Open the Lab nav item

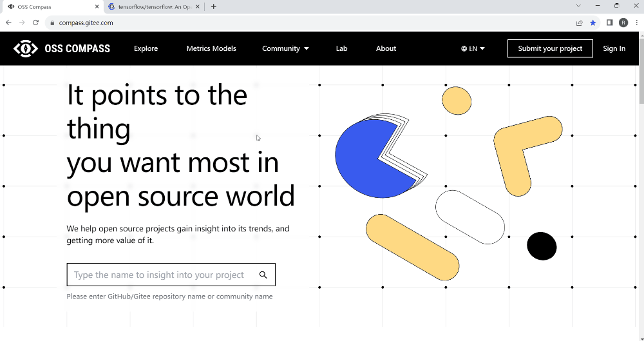click(342, 48)
